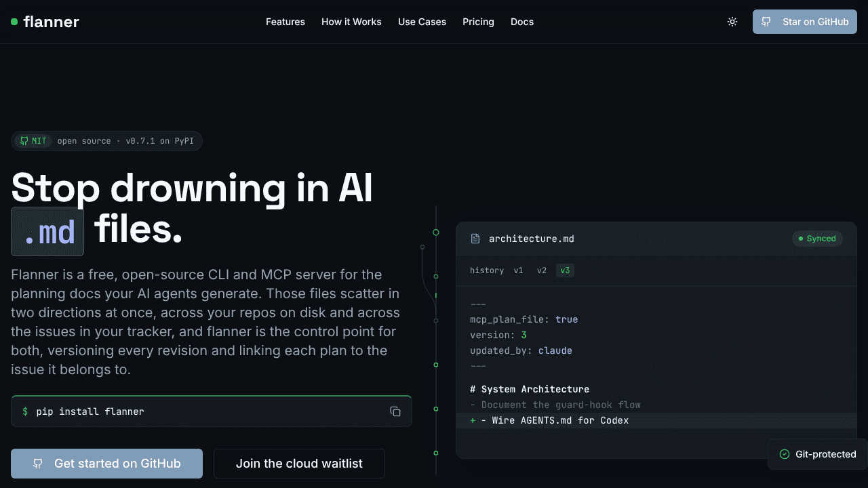Click the flanner logo
The height and width of the screenshot is (488, 868).
[x=45, y=22]
